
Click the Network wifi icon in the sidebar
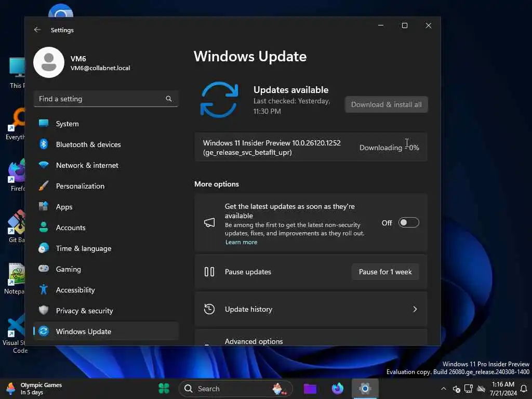[x=44, y=165]
